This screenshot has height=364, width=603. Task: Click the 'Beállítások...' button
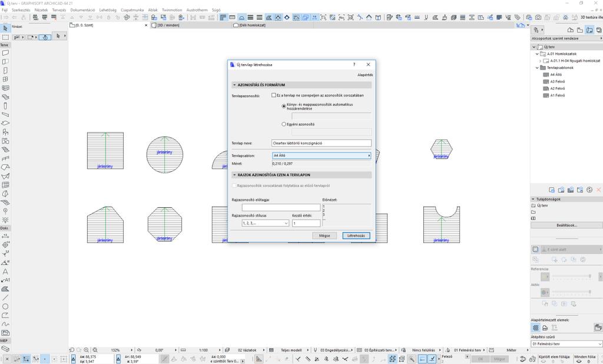click(x=566, y=225)
